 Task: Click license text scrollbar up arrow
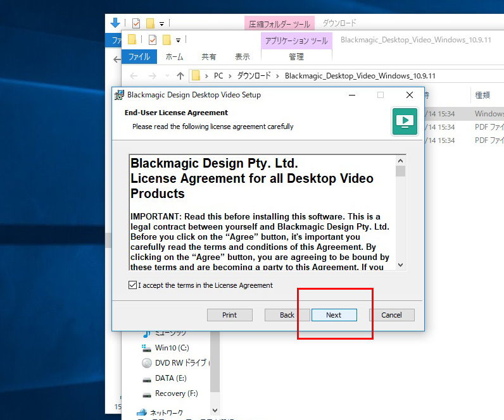[x=400, y=161]
